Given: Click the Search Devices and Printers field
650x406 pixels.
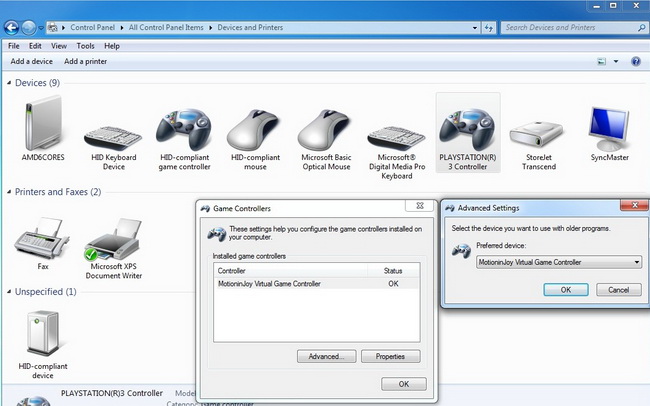Looking at the screenshot, I should point(565,28).
